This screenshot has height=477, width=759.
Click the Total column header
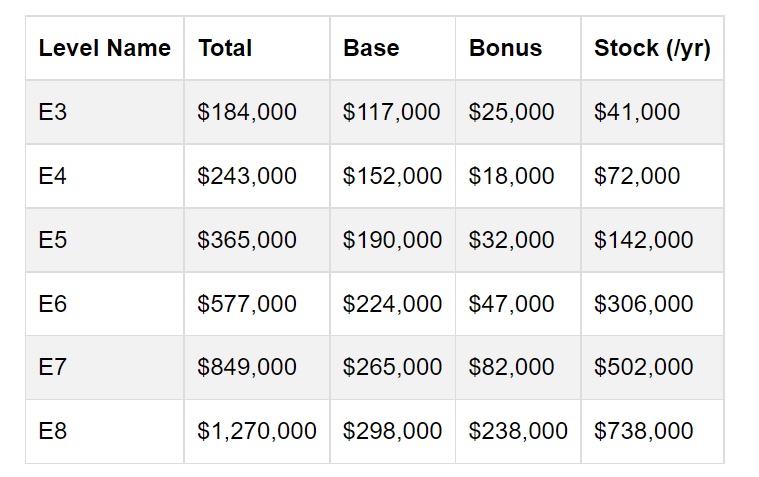point(225,48)
